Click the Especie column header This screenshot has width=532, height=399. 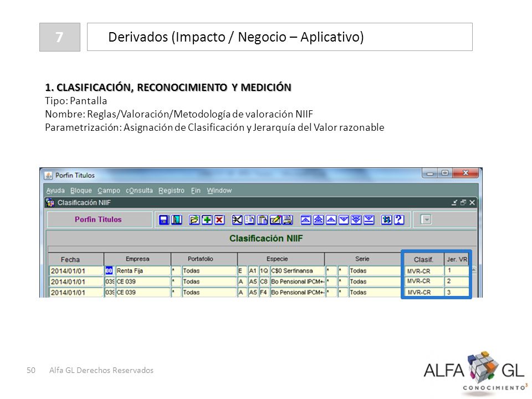pyautogui.click(x=281, y=259)
